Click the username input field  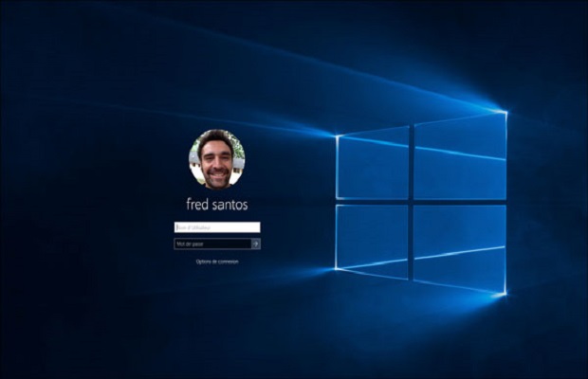click(x=217, y=227)
